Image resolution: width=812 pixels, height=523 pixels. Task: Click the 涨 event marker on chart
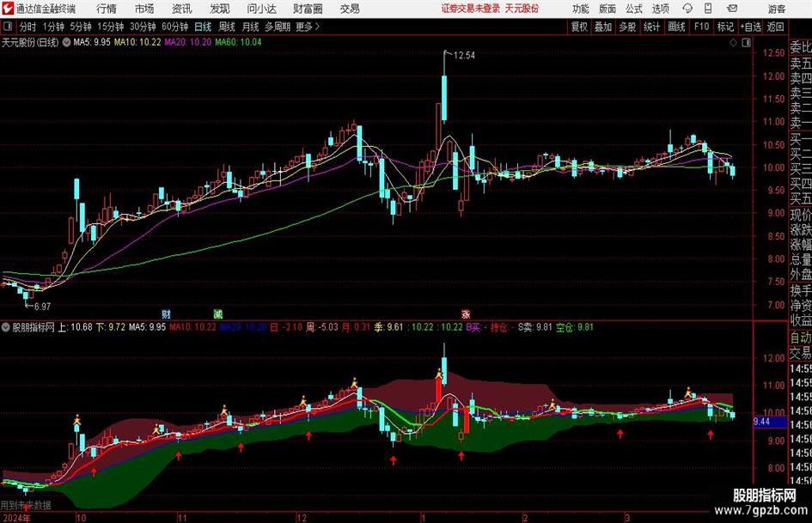pyautogui.click(x=466, y=313)
